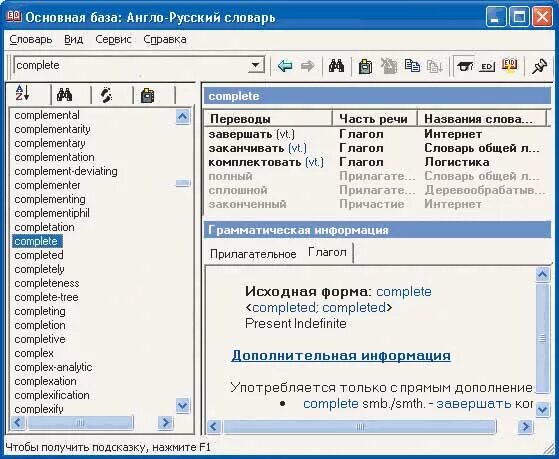Click word list scroll down arrow

click(x=183, y=406)
